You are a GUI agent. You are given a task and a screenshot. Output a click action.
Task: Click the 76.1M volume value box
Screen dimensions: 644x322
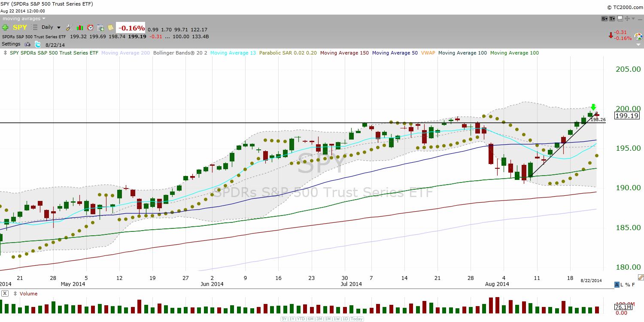[623, 307]
